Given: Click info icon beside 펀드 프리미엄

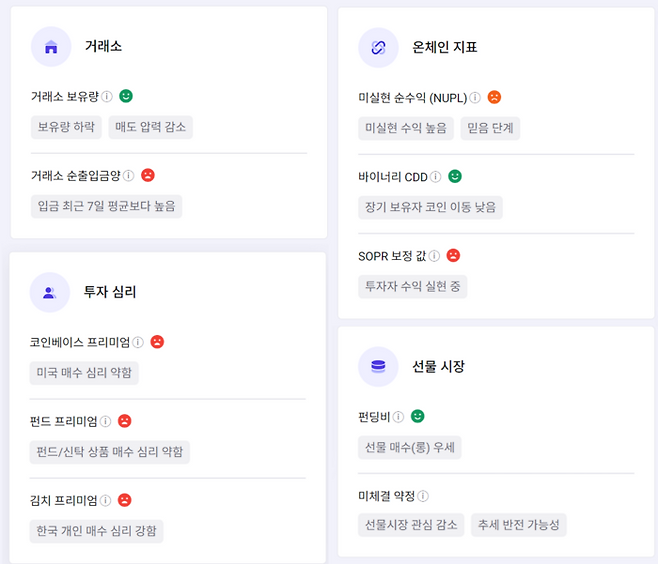Looking at the screenshot, I should (x=105, y=421).
